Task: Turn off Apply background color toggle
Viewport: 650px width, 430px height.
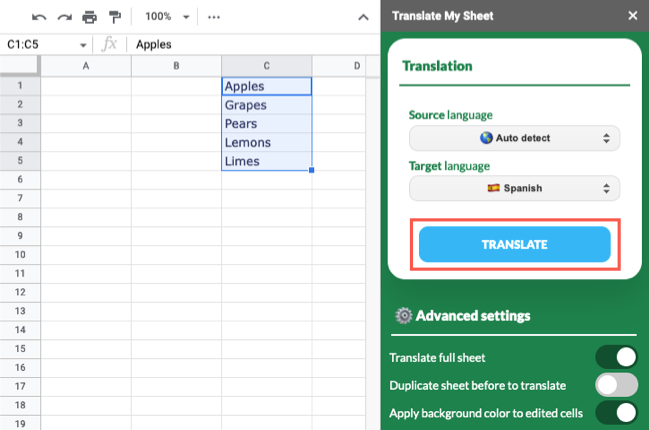Action: [616, 412]
